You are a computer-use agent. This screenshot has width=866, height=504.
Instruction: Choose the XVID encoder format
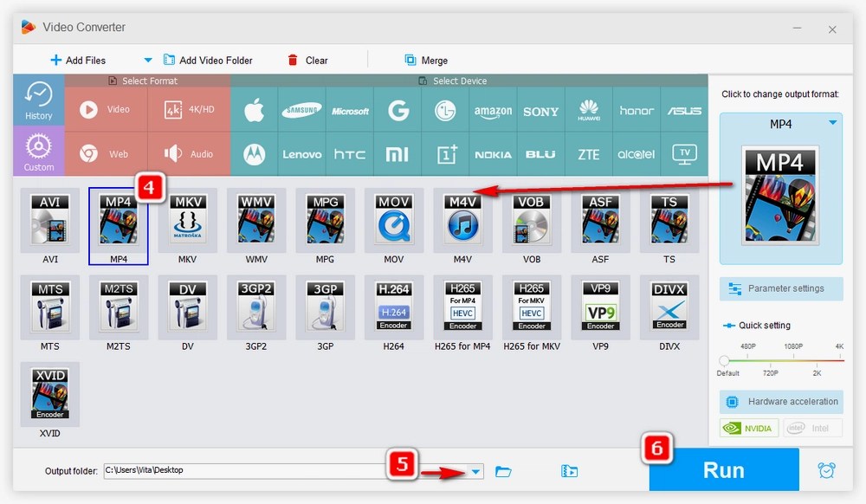[x=49, y=391]
